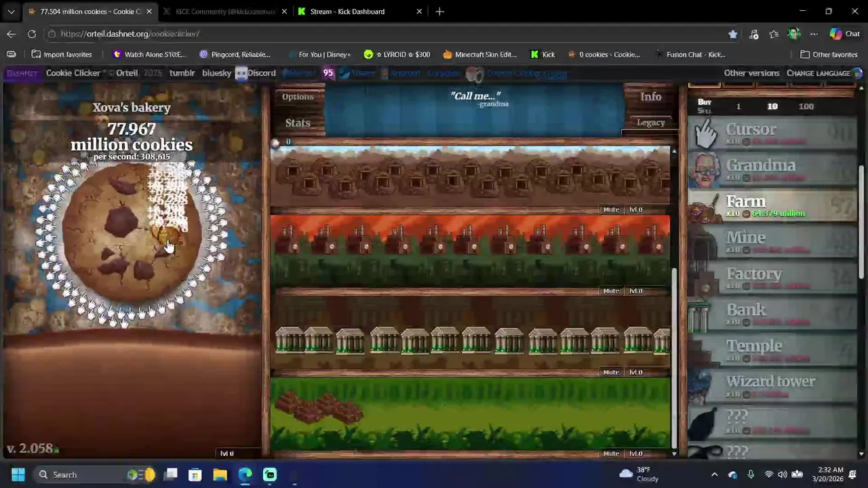Open a new browser tab
This screenshot has height=488, width=868.
[440, 12]
